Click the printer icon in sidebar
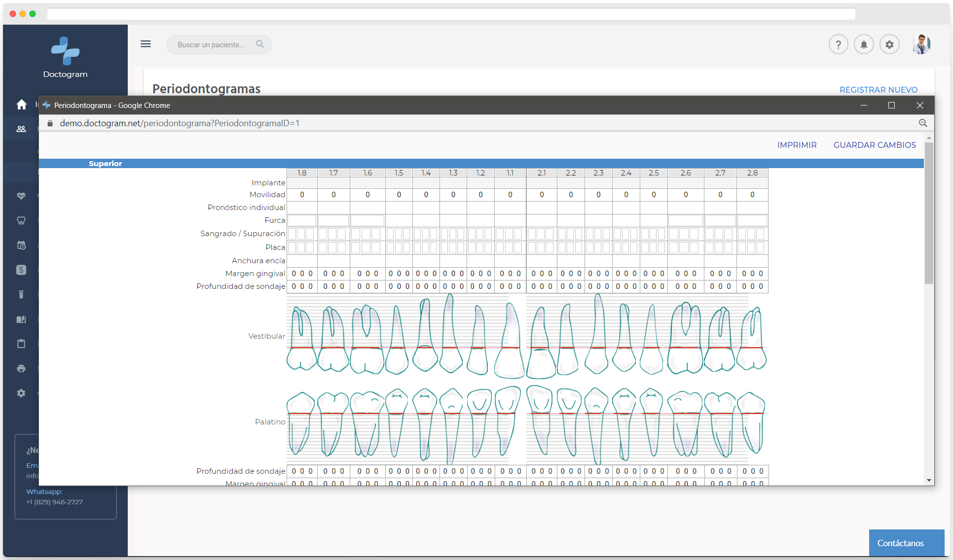The height and width of the screenshot is (560, 953). pyautogui.click(x=21, y=369)
